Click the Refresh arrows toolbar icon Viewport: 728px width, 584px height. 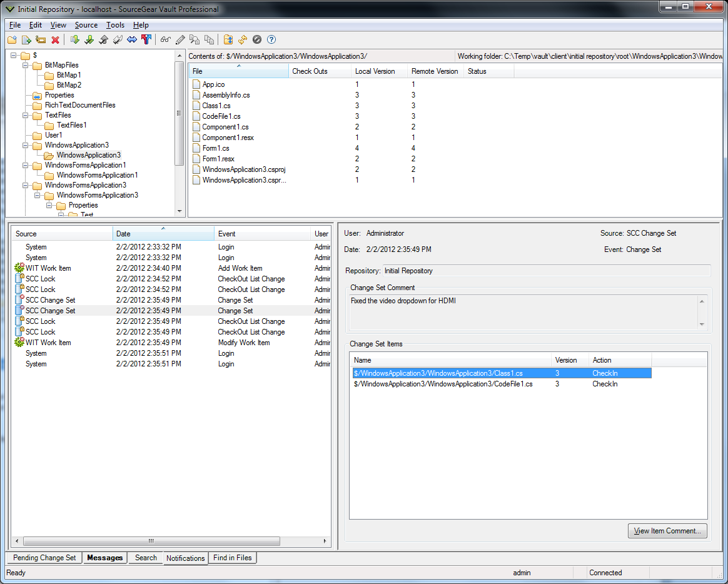(243, 40)
